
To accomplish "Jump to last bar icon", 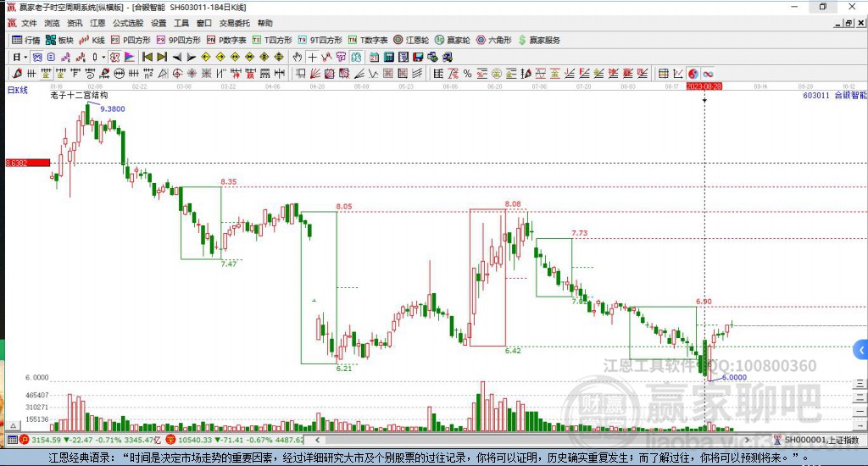I will point(162,57).
